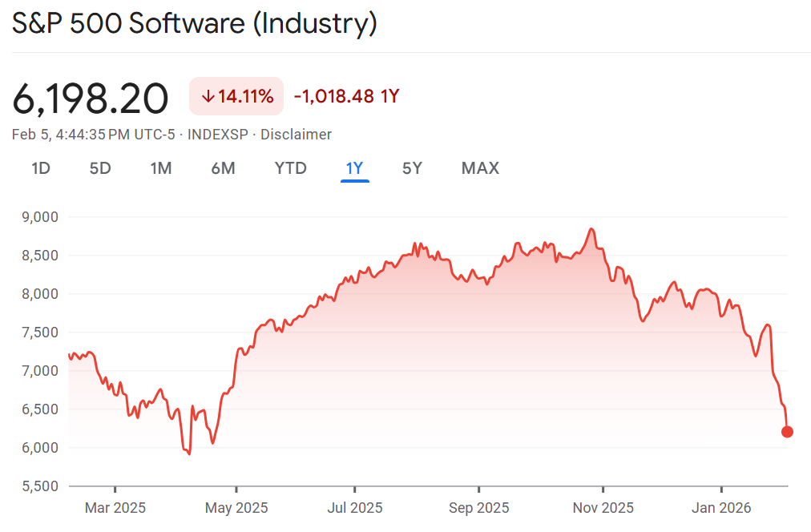Viewport: 811px width, 532px height.
Task: Click the 9,000 y-axis label
Action: 41,216
